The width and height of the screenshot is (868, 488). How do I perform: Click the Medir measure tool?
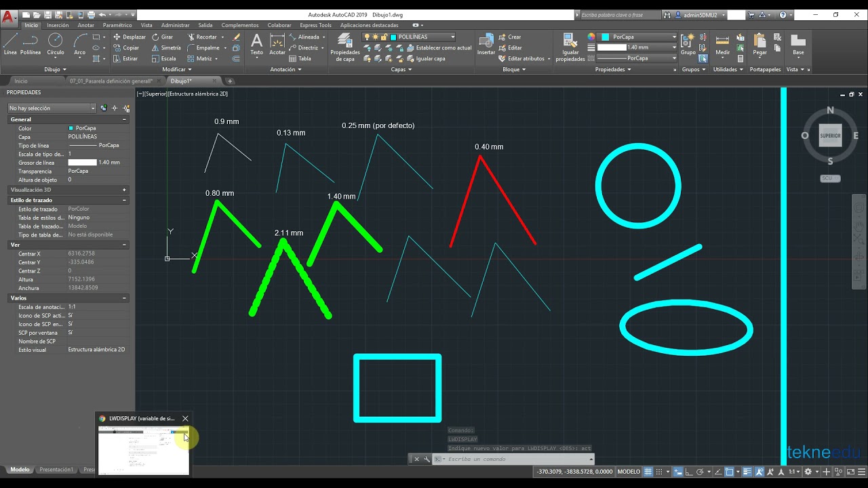(x=723, y=44)
